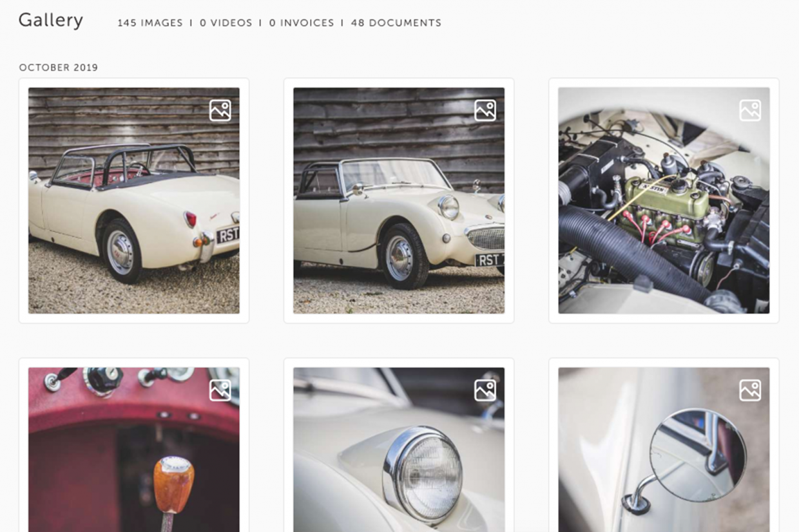This screenshot has width=799, height=532.
Task: Click image icon on engine bay photo
Action: 750,110
